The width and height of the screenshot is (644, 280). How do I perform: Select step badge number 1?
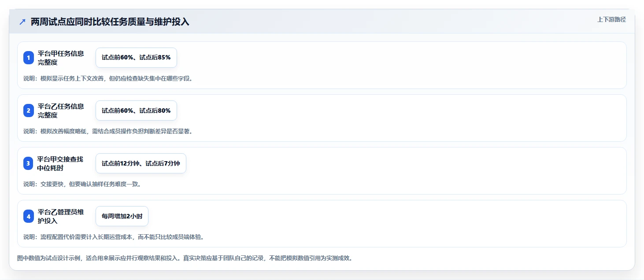29,58
